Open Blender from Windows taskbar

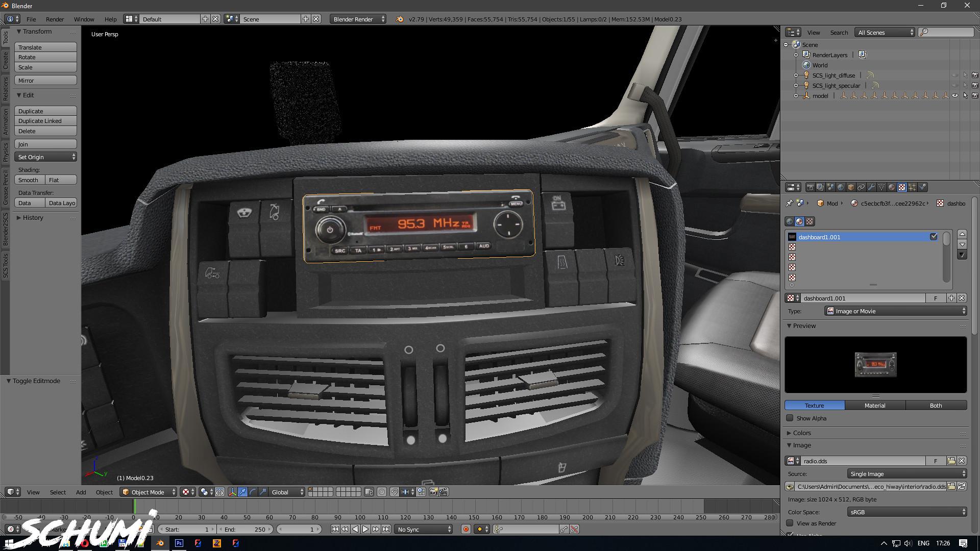click(x=160, y=543)
